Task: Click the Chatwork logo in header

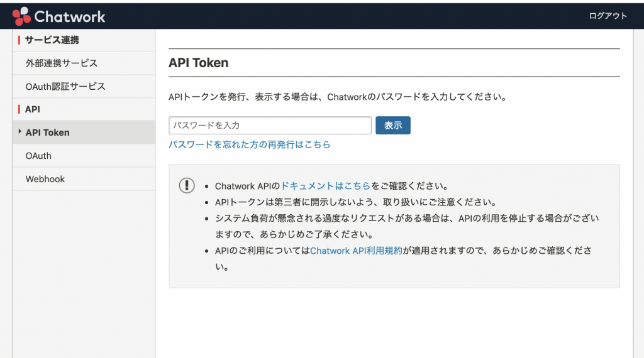Action: (58, 16)
